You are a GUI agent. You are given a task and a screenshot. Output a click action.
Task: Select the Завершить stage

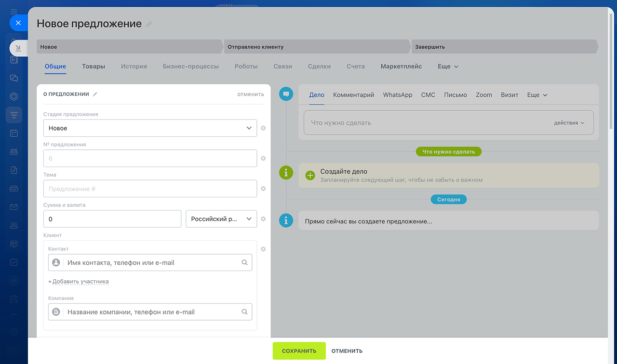click(504, 47)
